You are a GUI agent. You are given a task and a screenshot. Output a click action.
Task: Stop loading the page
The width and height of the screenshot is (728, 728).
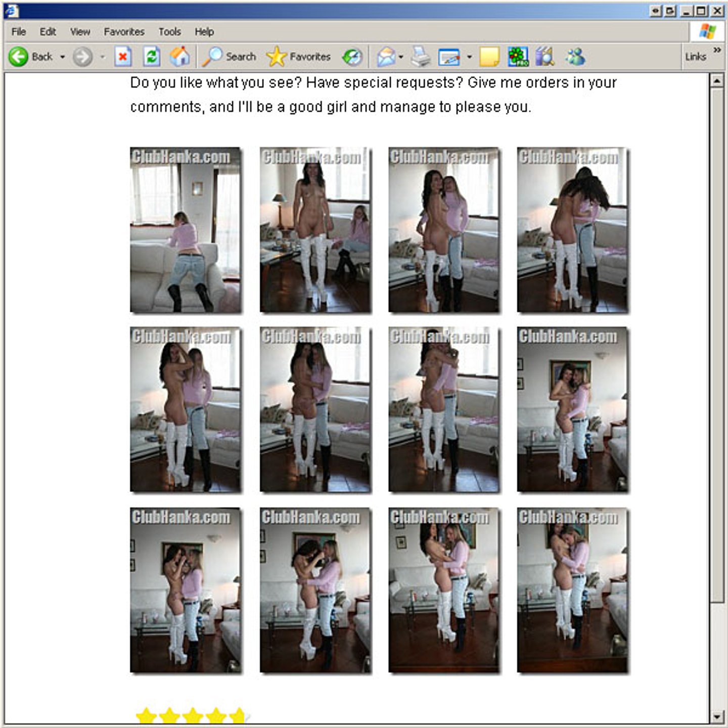click(123, 57)
